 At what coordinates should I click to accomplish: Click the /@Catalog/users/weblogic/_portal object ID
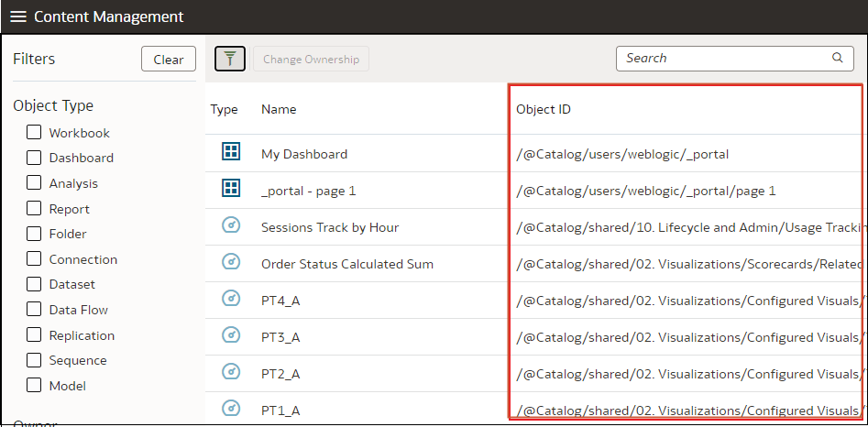coord(622,154)
